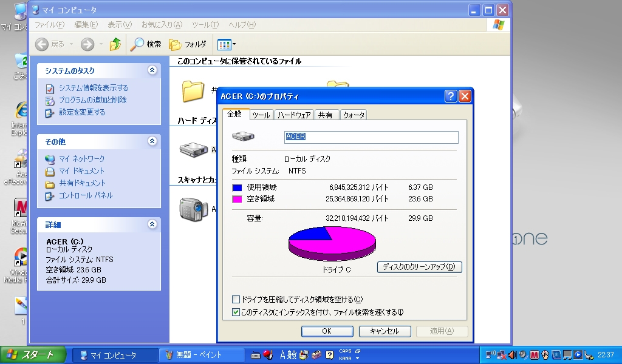Click the drive C pie chart
The height and width of the screenshot is (364, 622).
tap(332, 244)
